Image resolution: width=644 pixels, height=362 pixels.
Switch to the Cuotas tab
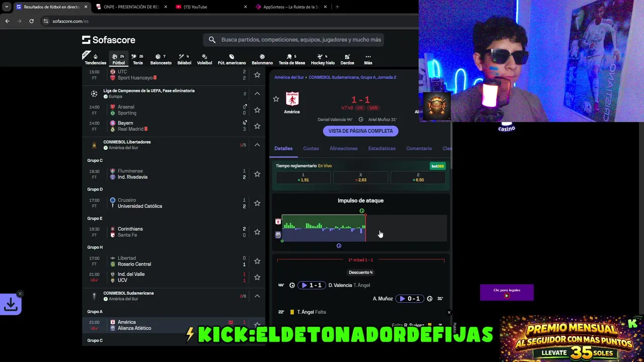[311, 148]
